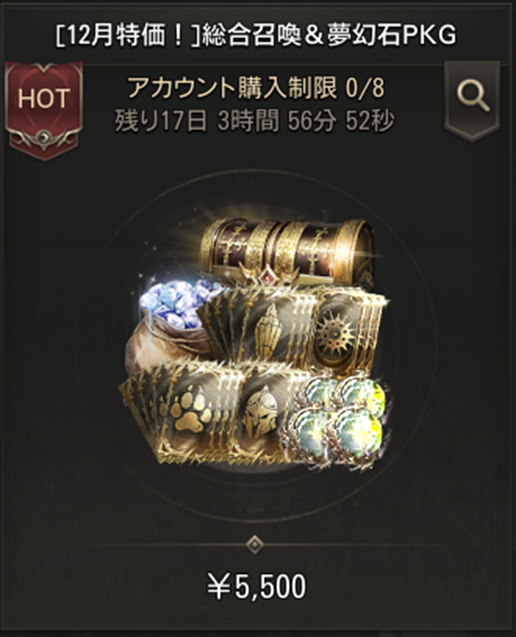Select the golden treasure chest image
516x637 pixels.
click(286, 251)
